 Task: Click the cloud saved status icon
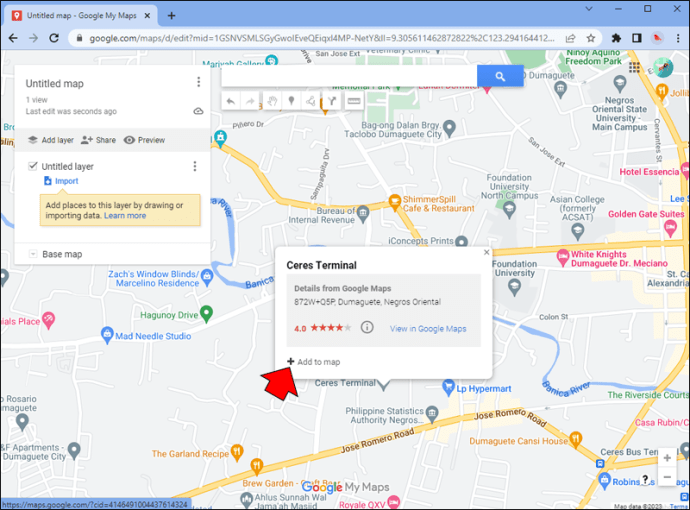coord(198,111)
